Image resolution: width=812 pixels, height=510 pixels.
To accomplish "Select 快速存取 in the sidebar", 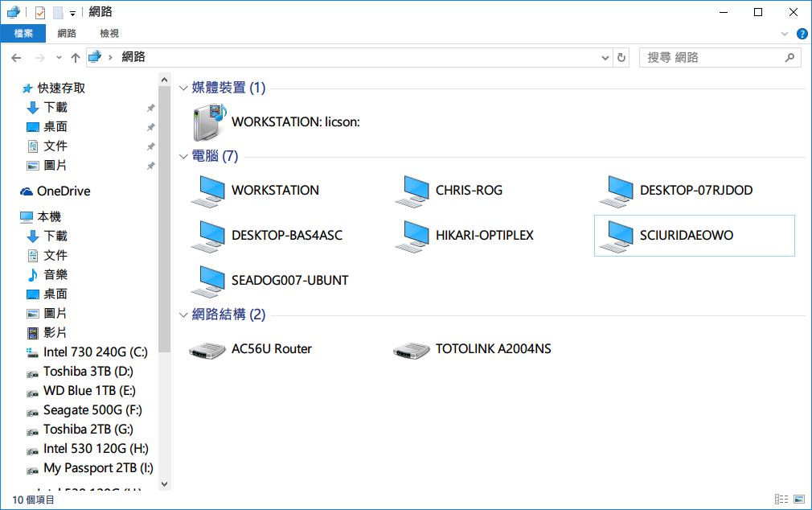I will click(x=53, y=88).
